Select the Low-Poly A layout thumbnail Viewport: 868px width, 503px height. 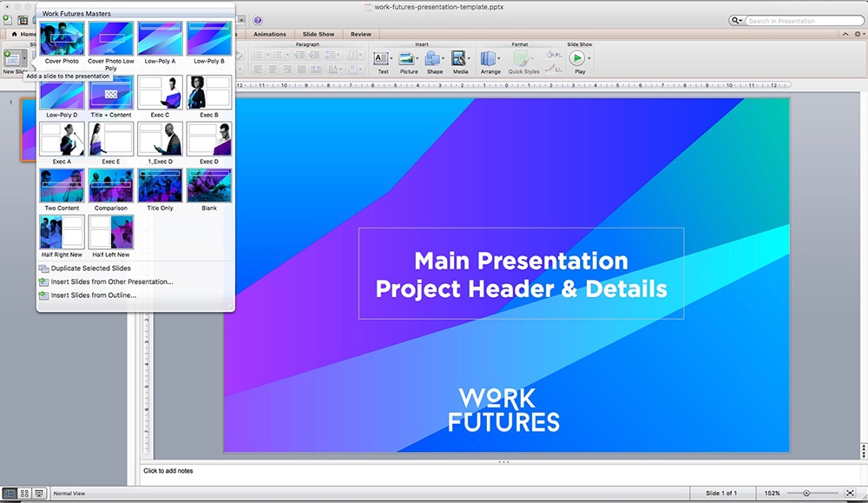(160, 38)
